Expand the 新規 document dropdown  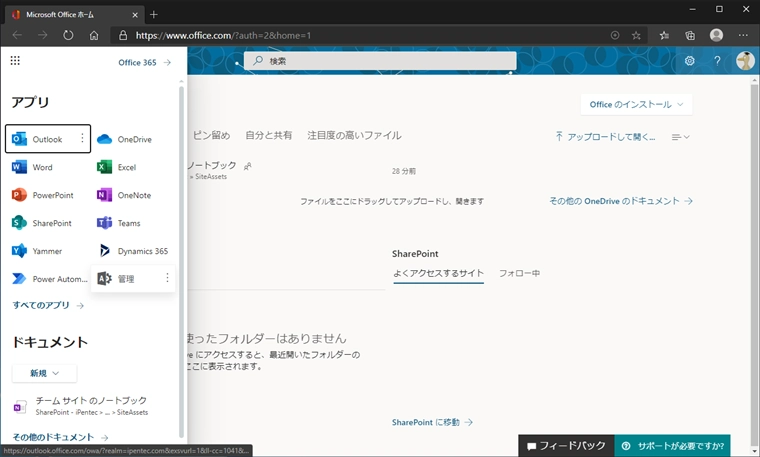pyautogui.click(x=45, y=373)
